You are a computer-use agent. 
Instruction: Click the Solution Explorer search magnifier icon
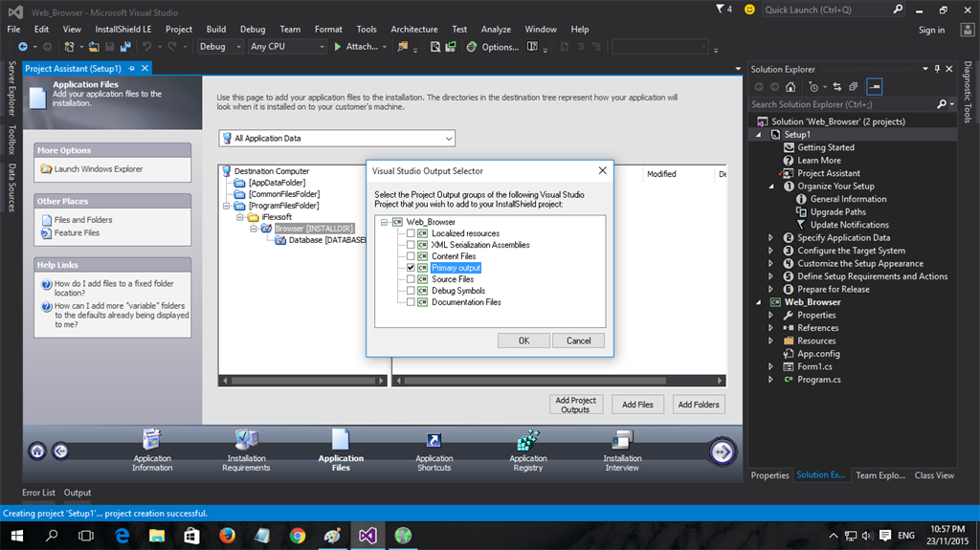pos(942,104)
